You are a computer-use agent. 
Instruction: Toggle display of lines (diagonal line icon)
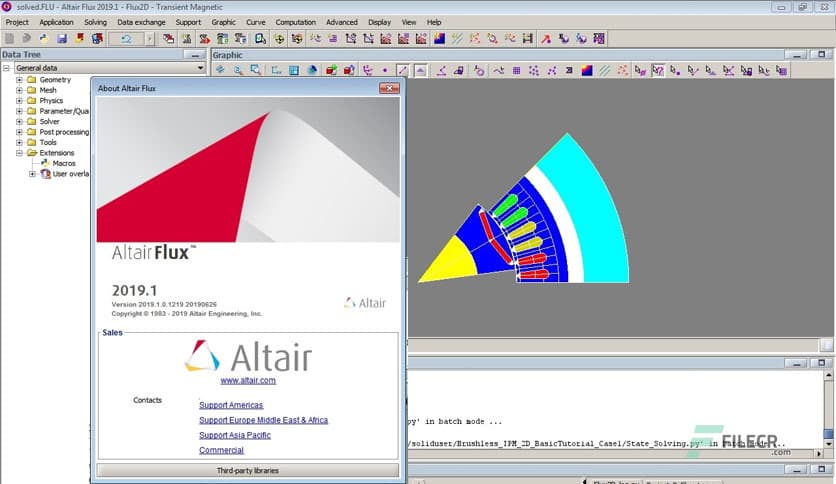[403, 70]
